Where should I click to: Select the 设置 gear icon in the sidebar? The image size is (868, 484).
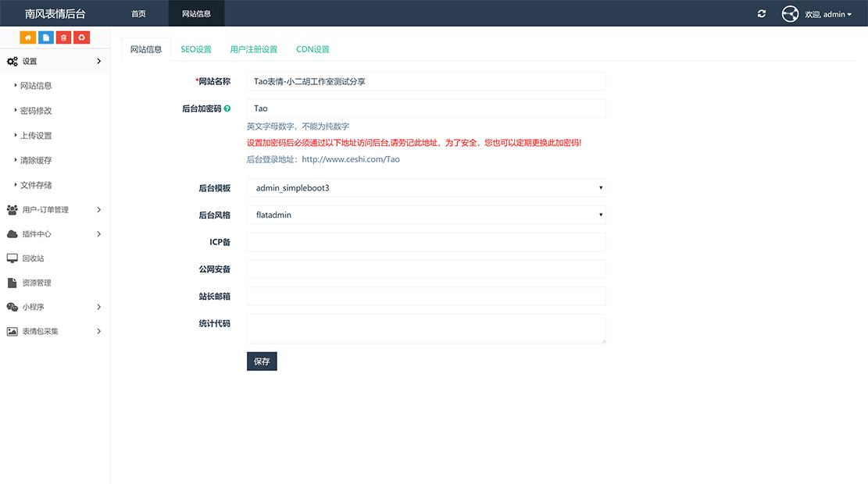[11, 61]
